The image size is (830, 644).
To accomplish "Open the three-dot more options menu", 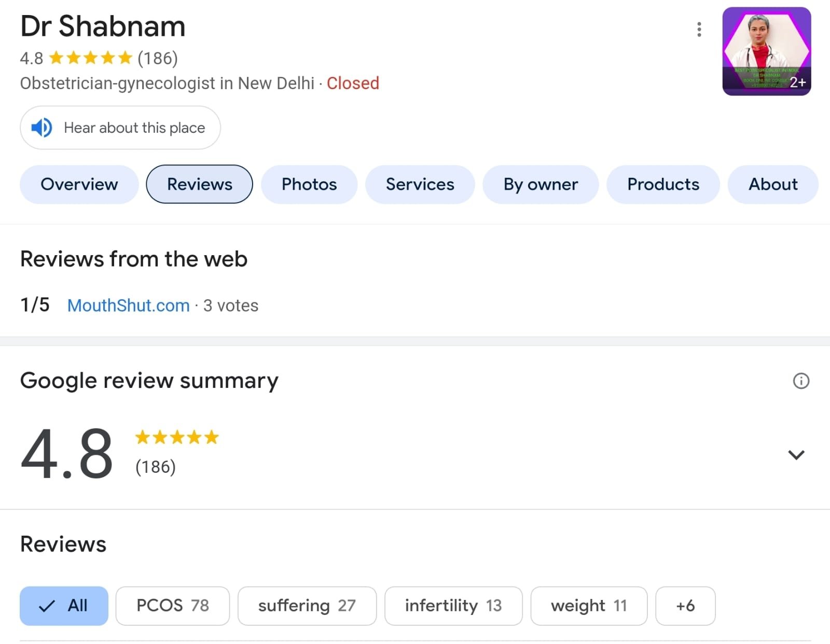I will (x=699, y=30).
